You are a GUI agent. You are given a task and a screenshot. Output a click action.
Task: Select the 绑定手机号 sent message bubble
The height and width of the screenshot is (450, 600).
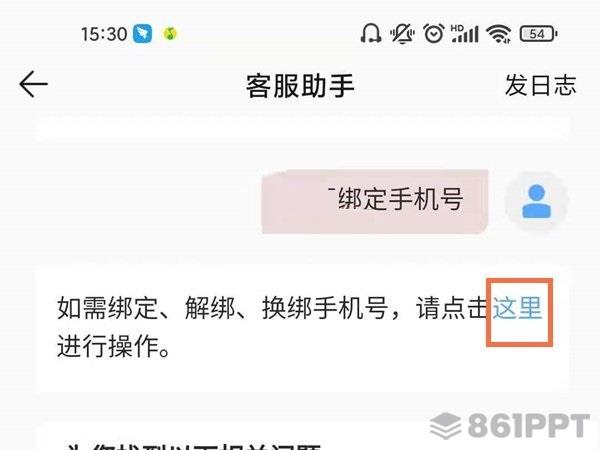coord(375,201)
